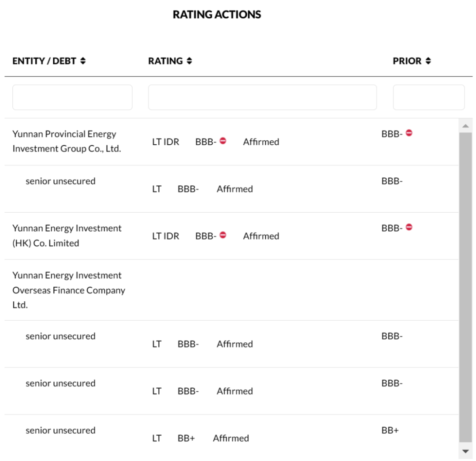The image size is (476, 461).
Task: Sort table by Prior column arrows
Action: point(428,61)
